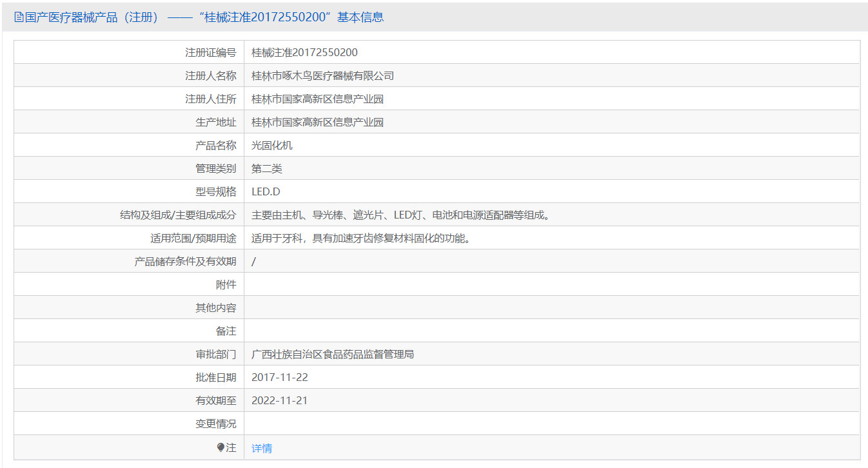Viewport: 868px width, 468px height.
Task: Click the 生产地址 label
Action: tap(216, 122)
